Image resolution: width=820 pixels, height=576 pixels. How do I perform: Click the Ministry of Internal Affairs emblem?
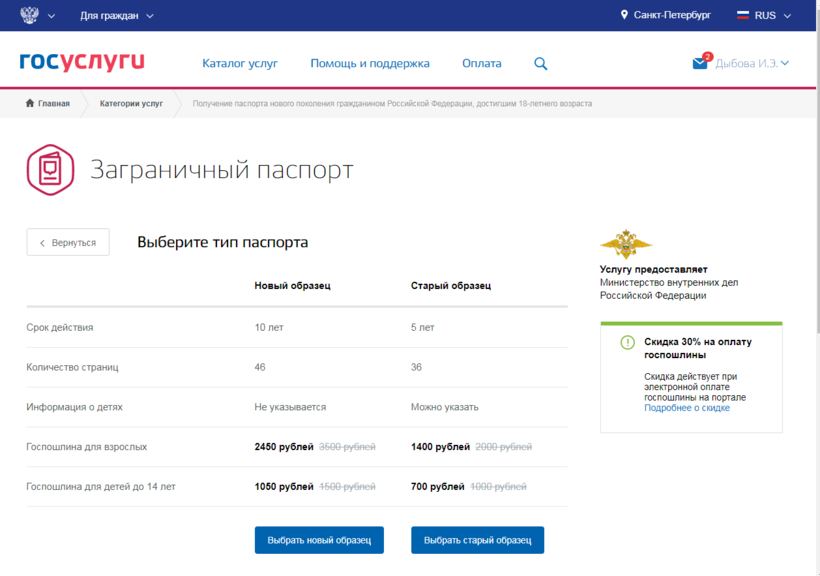tap(626, 244)
